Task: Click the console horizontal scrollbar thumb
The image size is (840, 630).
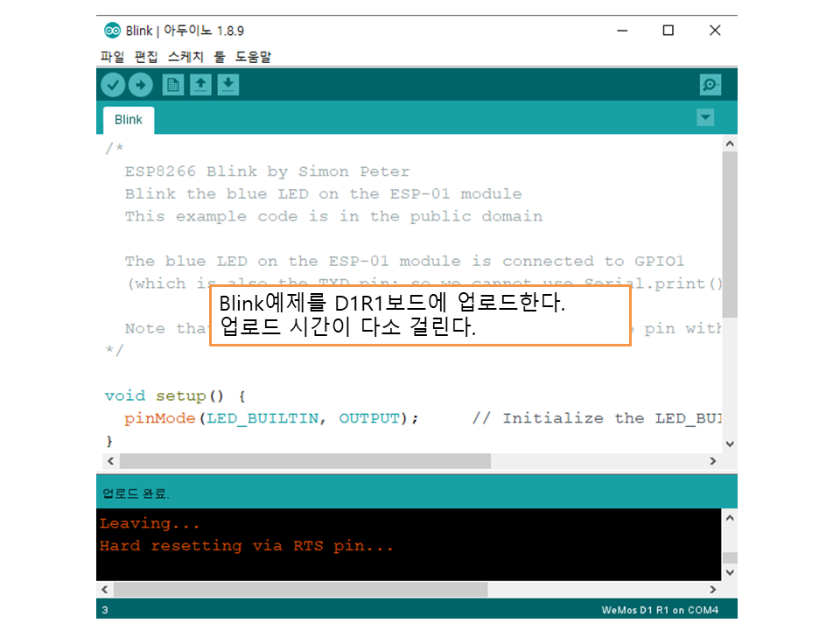Action: 300,589
